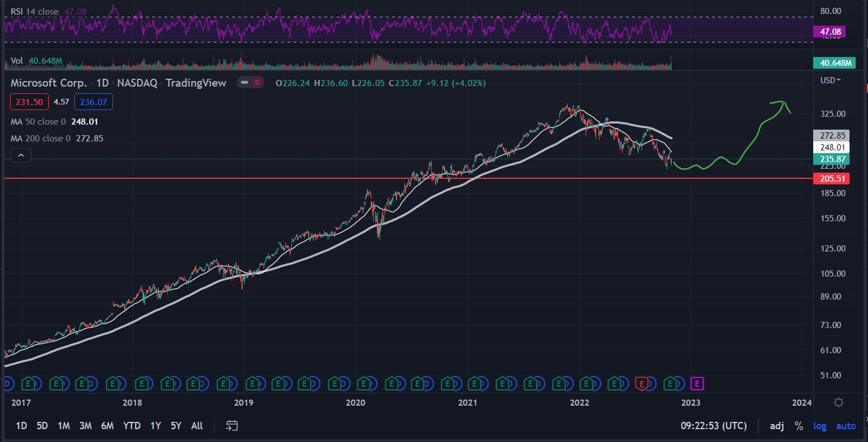Click the earnings marker directly above the 2018 label
The height and width of the screenshot is (442, 868).
point(141,383)
